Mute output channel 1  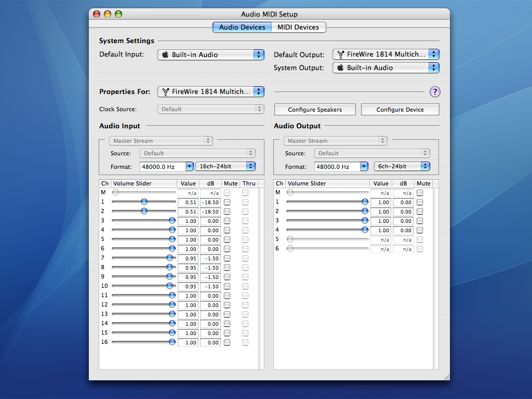point(420,202)
